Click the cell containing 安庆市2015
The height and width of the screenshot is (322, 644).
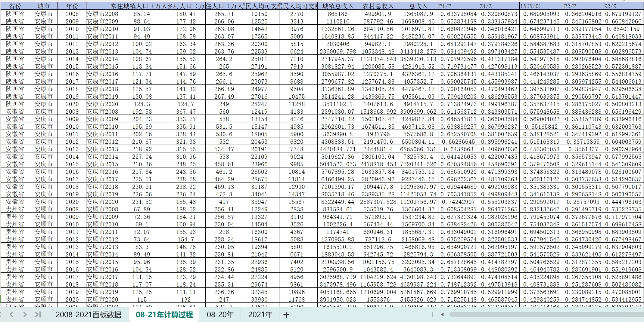[x=102, y=164]
